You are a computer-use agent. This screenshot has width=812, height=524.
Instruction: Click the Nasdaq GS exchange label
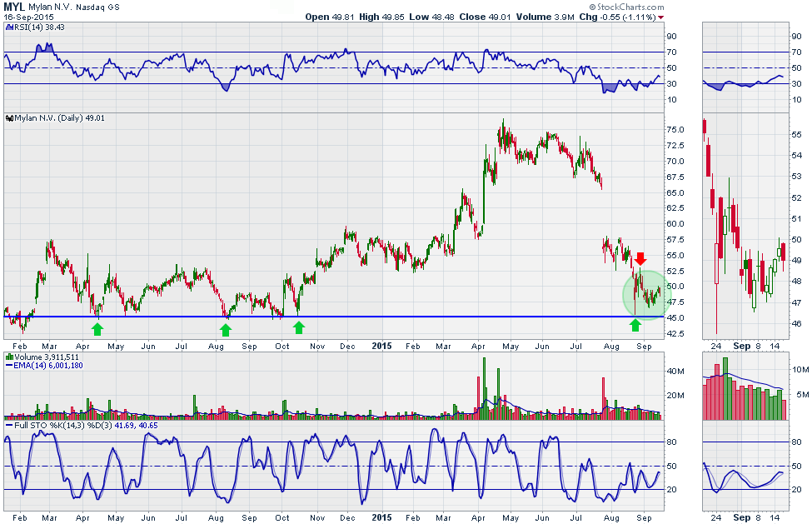click(98, 7)
